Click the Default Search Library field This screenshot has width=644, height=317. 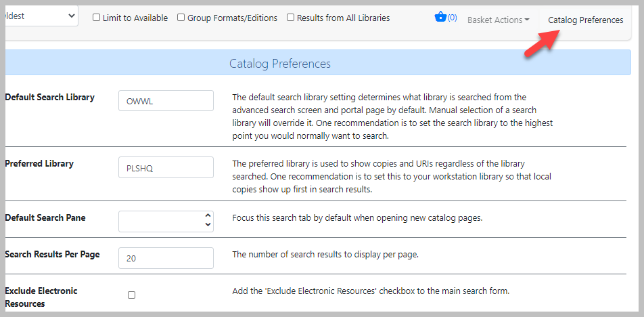point(166,101)
